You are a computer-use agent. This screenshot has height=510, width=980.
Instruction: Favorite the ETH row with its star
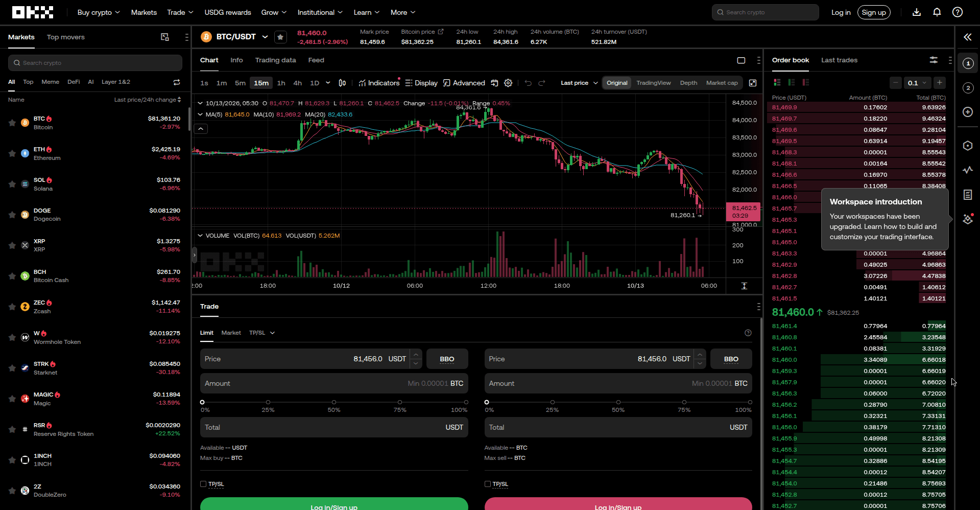(12, 153)
